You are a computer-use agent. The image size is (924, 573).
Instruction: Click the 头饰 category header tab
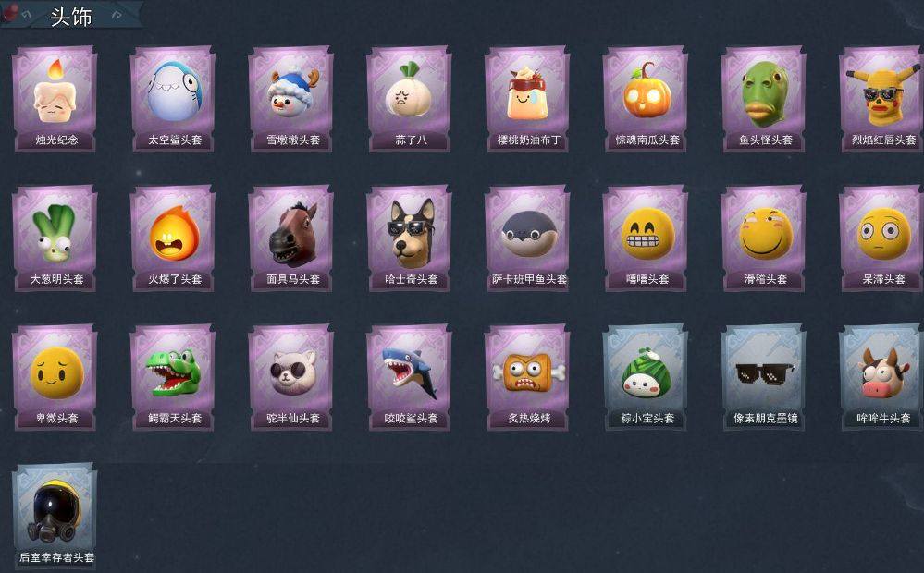70,16
